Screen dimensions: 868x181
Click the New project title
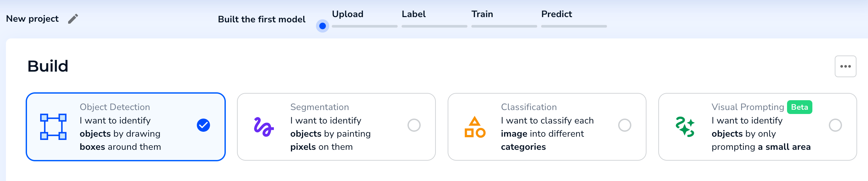click(32, 19)
